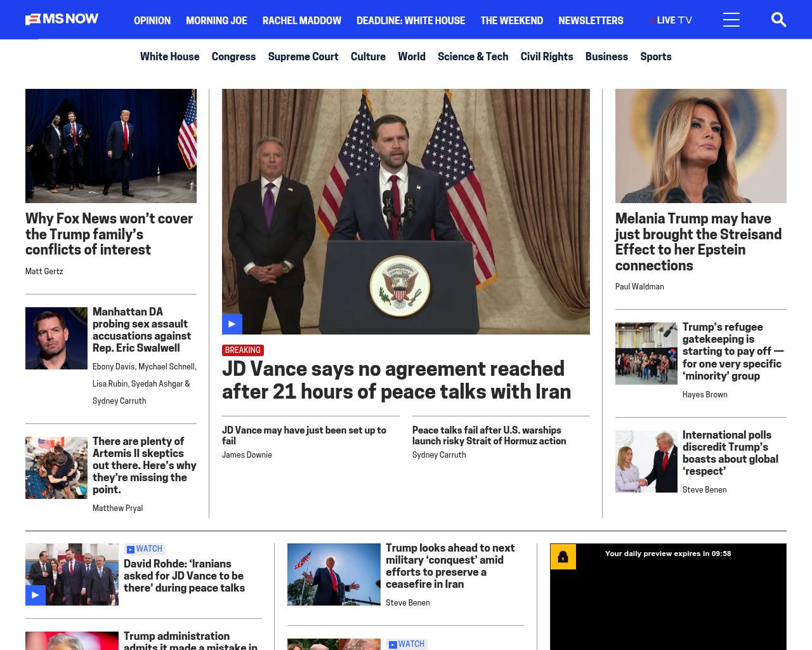Open the Supreme Court topic

click(x=303, y=56)
